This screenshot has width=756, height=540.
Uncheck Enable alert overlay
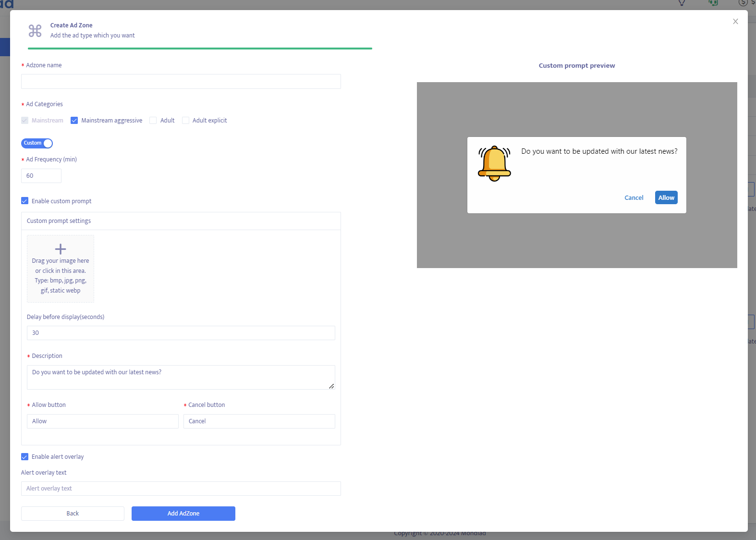(25, 457)
